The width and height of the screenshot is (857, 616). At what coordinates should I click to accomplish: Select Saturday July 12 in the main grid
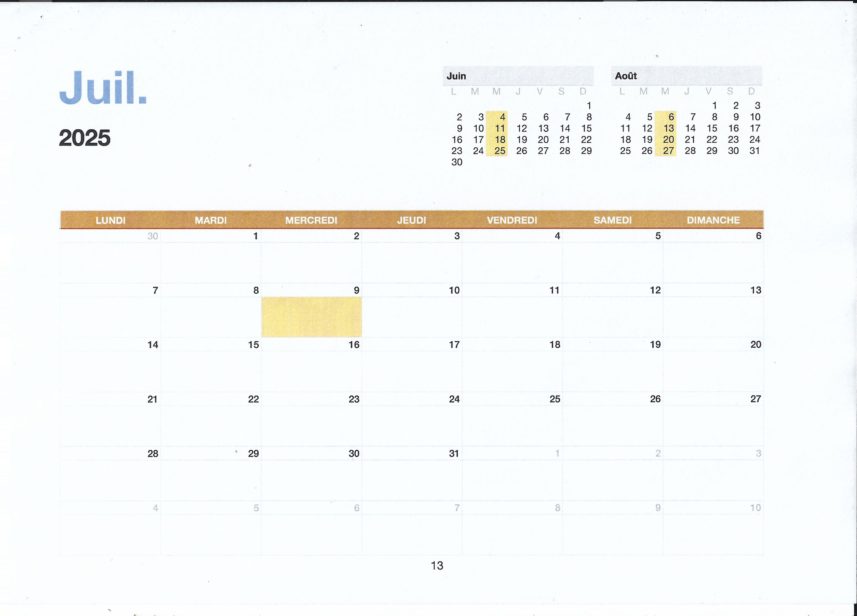655,290
